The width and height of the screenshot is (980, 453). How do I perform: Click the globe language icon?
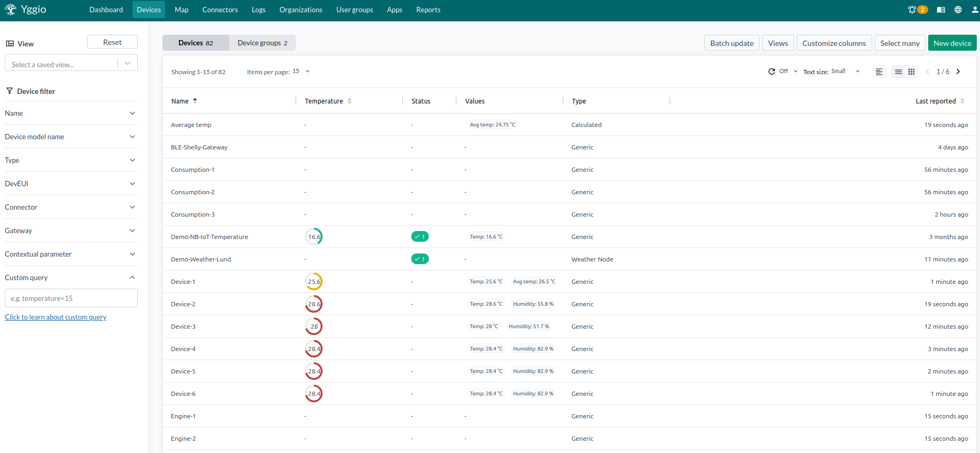(958, 10)
